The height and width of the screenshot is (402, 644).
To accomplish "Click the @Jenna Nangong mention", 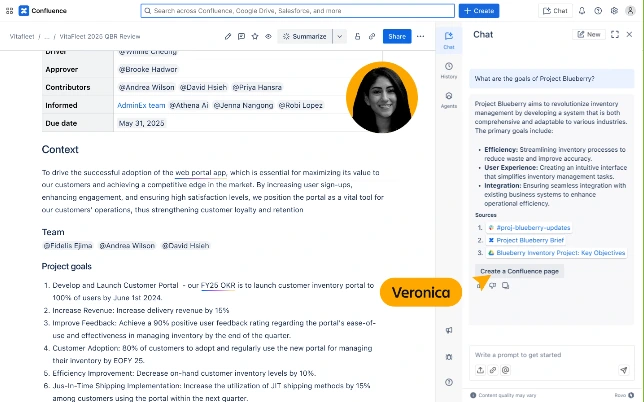I will pyautogui.click(x=243, y=106).
